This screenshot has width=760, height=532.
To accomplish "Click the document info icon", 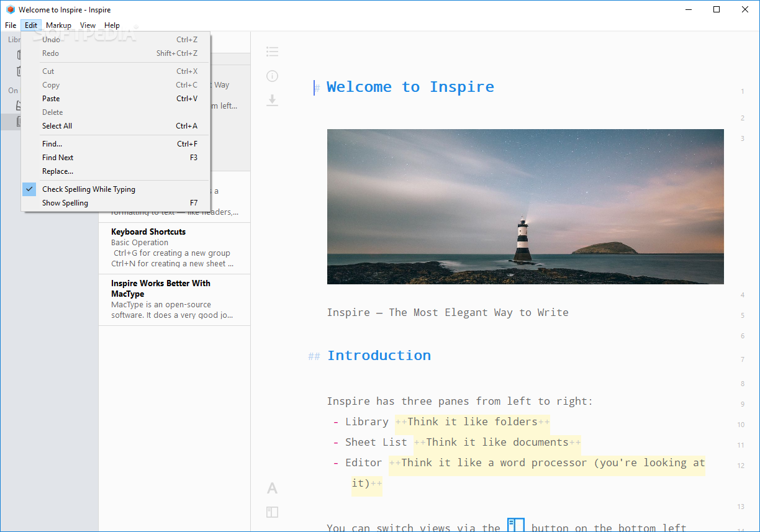I will tap(272, 76).
